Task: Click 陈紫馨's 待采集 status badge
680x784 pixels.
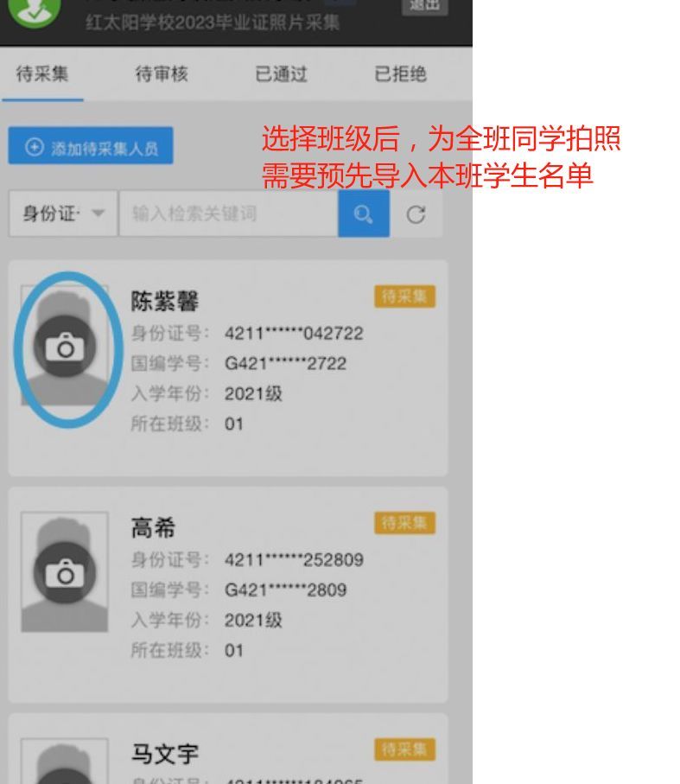Action: [404, 296]
